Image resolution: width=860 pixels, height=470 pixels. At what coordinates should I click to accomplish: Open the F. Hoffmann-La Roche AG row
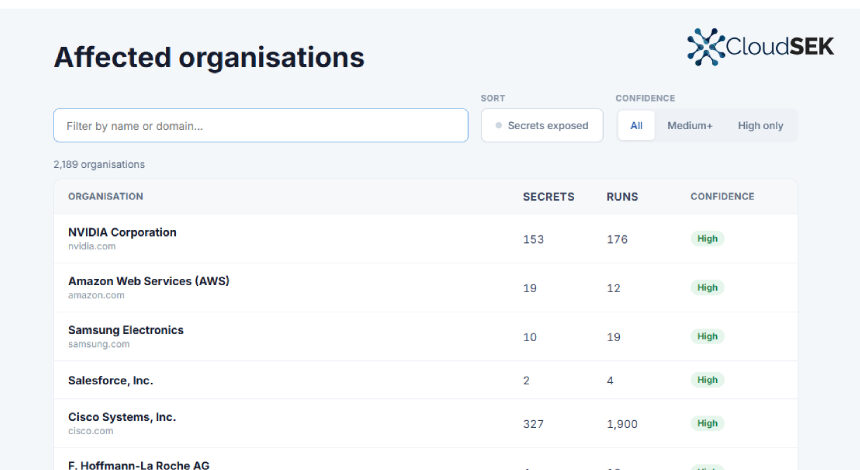click(426, 460)
